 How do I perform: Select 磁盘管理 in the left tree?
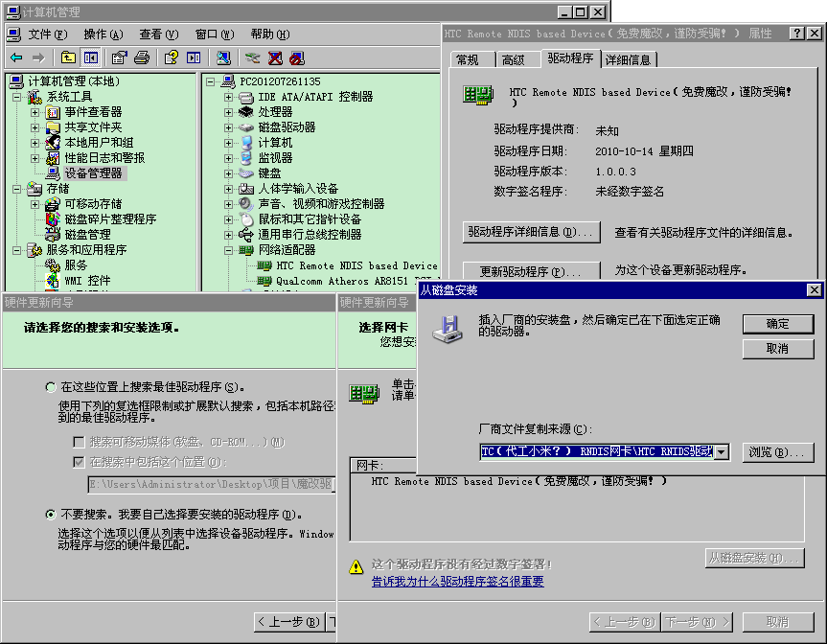(87, 235)
